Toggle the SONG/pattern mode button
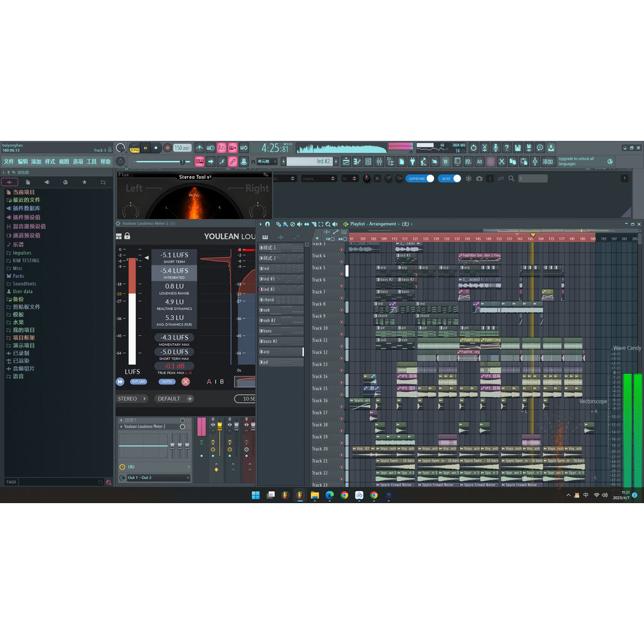644x644 pixels. tap(135, 148)
